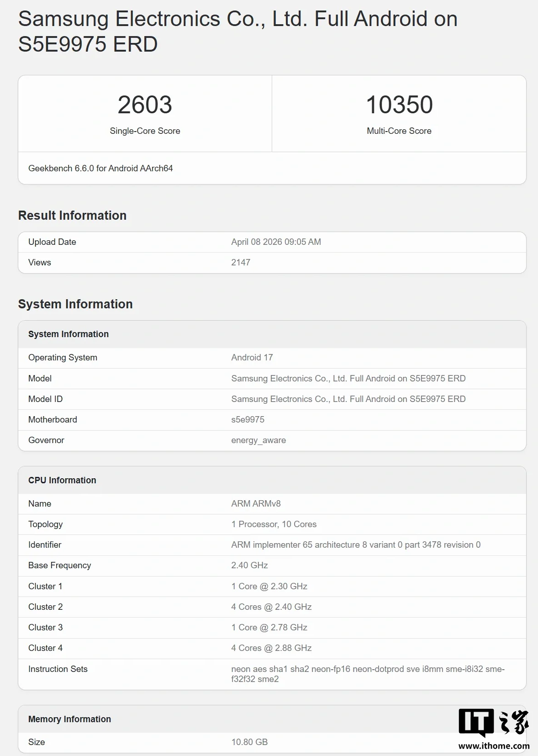
Task: Click the System Information table header
Action: coord(69,334)
